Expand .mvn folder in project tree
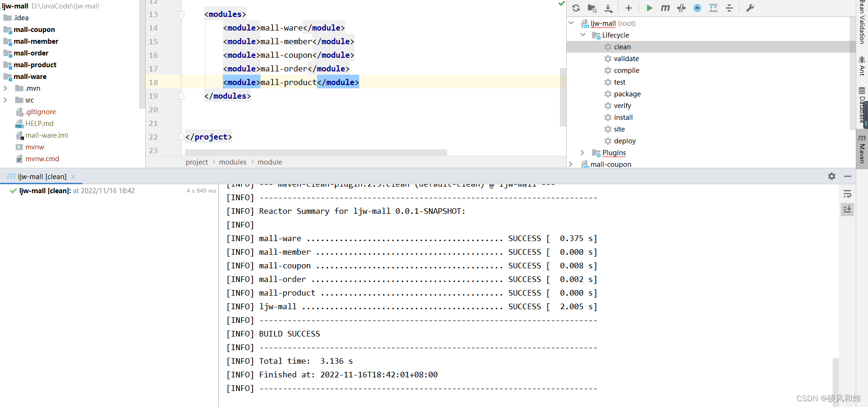Image resolution: width=868 pixels, height=407 pixels. pos(5,88)
